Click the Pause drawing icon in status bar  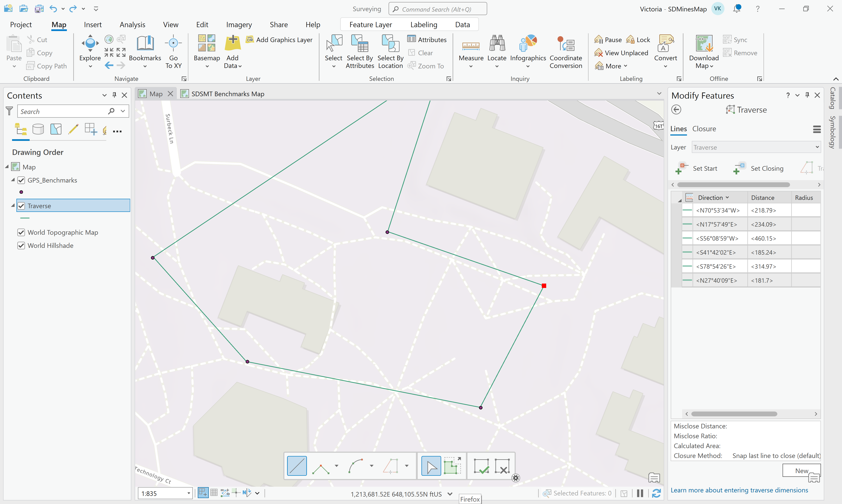click(x=640, y=493)
